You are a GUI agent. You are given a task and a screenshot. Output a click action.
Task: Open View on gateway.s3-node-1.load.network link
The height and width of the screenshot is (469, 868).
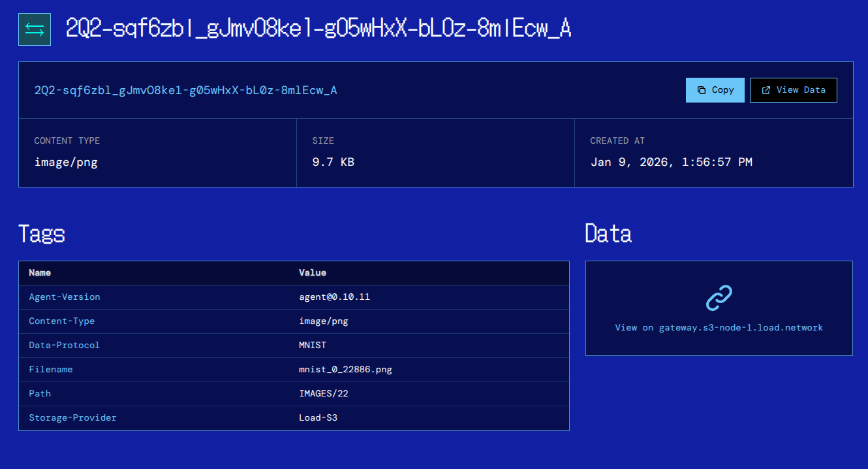(719, 327)
